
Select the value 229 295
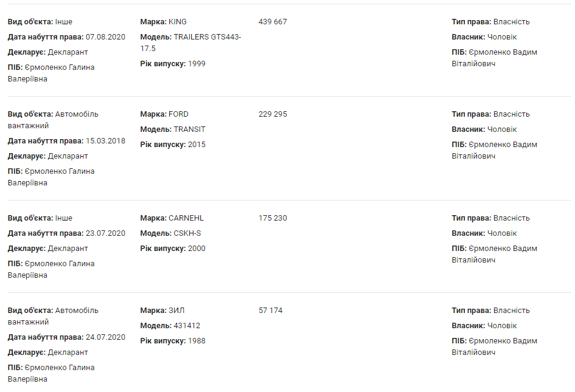tap(273, 114)
